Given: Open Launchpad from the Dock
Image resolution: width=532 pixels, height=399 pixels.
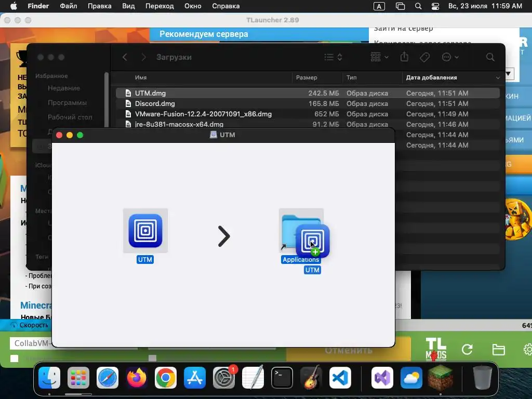Looking at the screenshot, I should 78,378.
